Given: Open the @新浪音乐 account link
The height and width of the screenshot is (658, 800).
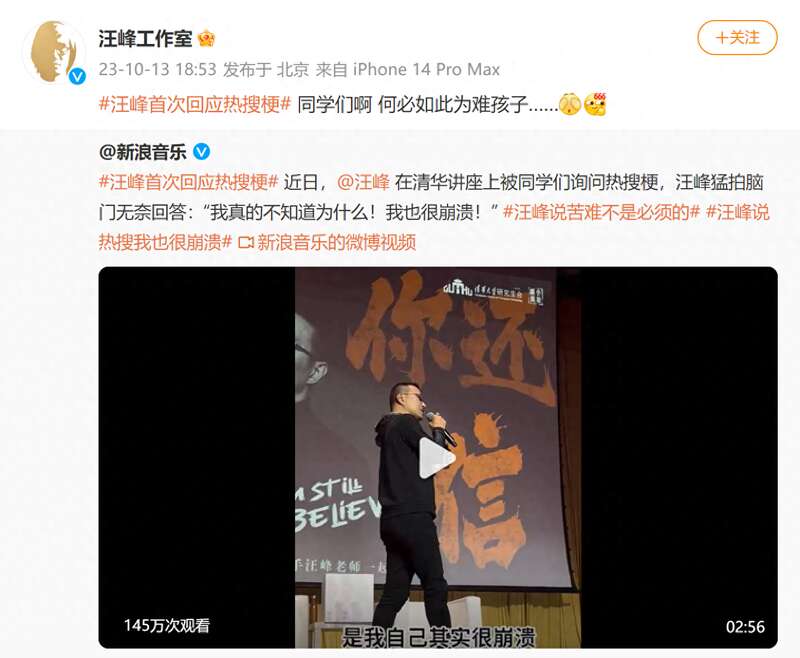Looking at the screenshot, I should click(x=143, y=152).
